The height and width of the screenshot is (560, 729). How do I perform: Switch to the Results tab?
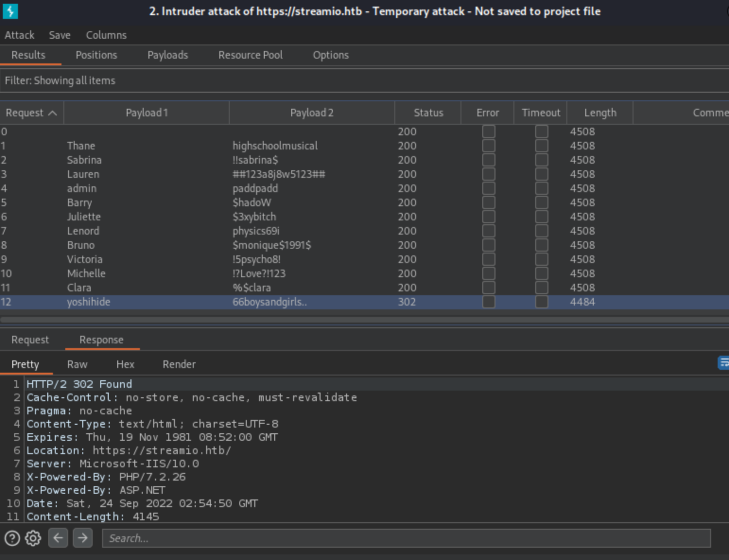(x=28, y=55)
